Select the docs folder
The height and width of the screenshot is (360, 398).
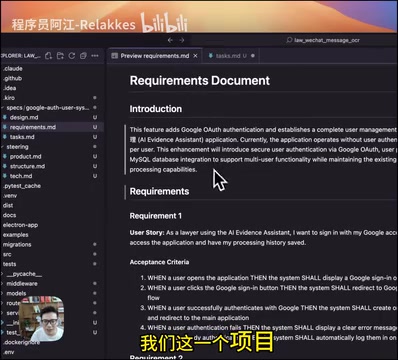9,215
